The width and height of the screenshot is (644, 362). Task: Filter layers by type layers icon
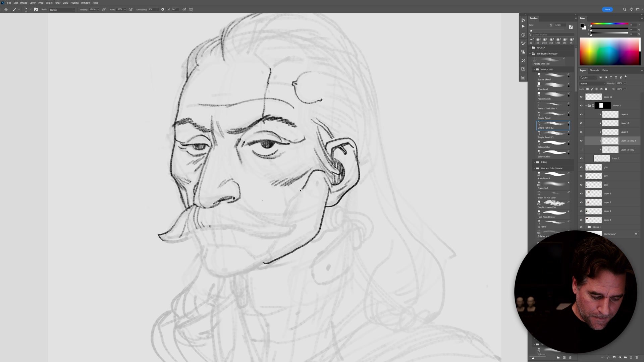tap(611, 77)
